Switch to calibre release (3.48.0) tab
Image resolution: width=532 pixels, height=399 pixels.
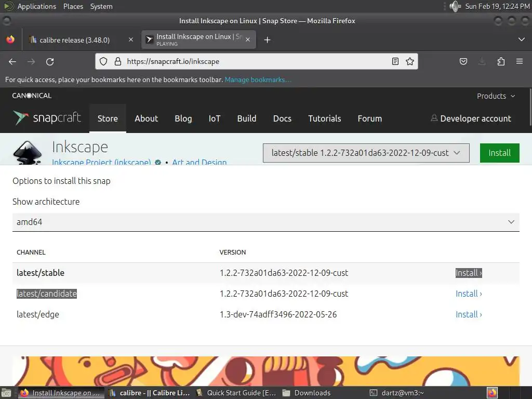tap(74, 40)
